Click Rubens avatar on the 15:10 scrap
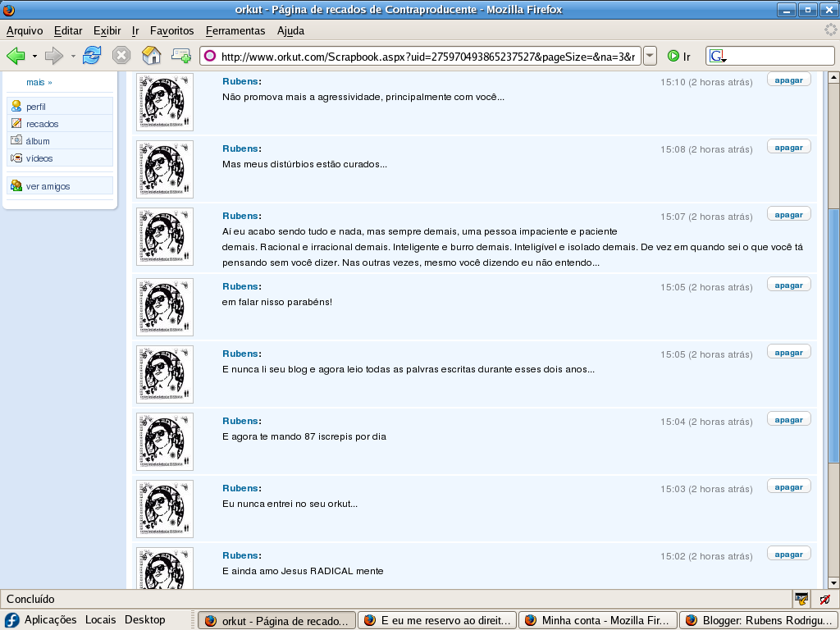The height and width of the screenshot is (630, 840). (164, 102)
